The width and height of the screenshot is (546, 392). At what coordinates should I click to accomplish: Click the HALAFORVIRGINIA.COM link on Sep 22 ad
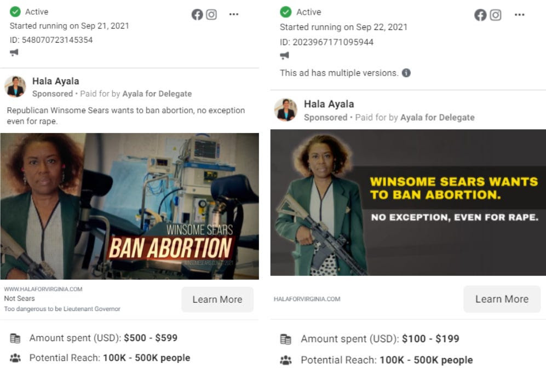click(x=307, y=299)
